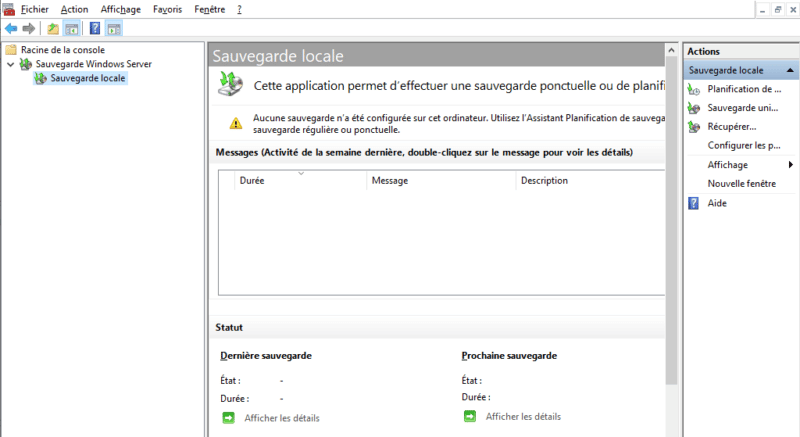This screenshot has height=437, width=800.
Task: Click the Racine de la console folder icon
Action: tap(11, 49)
